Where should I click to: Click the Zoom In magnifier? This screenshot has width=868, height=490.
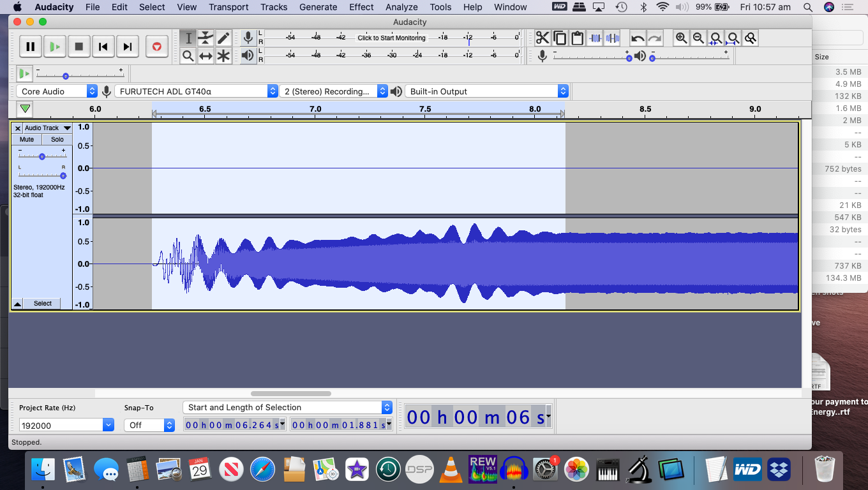click(682, 38)
